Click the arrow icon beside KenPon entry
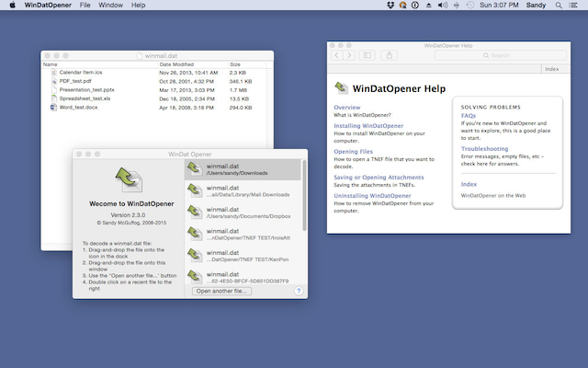This screenshot has width=588, height=368. (x=195, y=256)
